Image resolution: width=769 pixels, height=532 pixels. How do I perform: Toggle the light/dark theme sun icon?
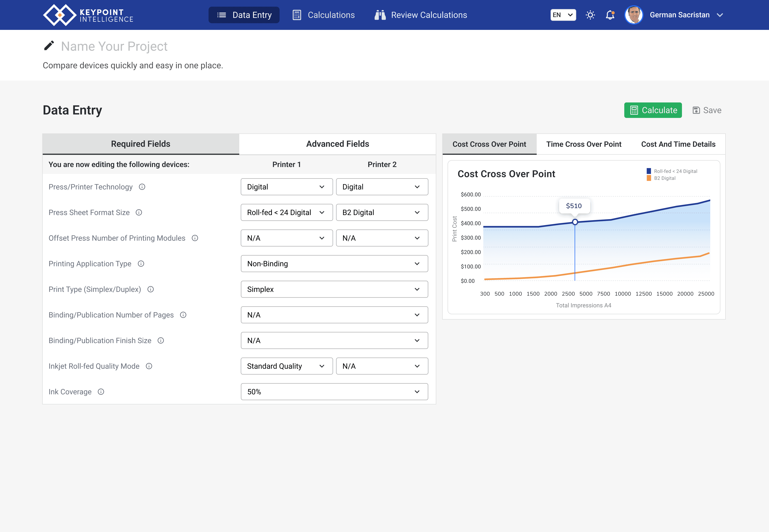pos(590,15)
